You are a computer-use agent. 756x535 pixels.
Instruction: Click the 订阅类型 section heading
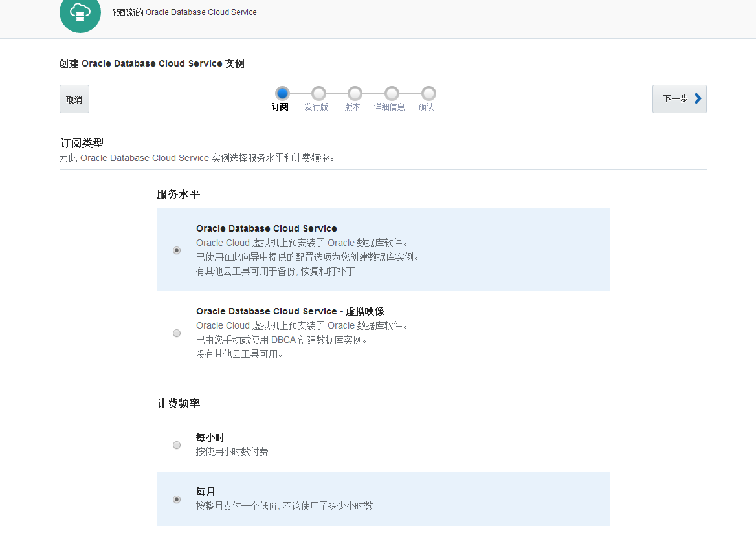pos(82,143)
